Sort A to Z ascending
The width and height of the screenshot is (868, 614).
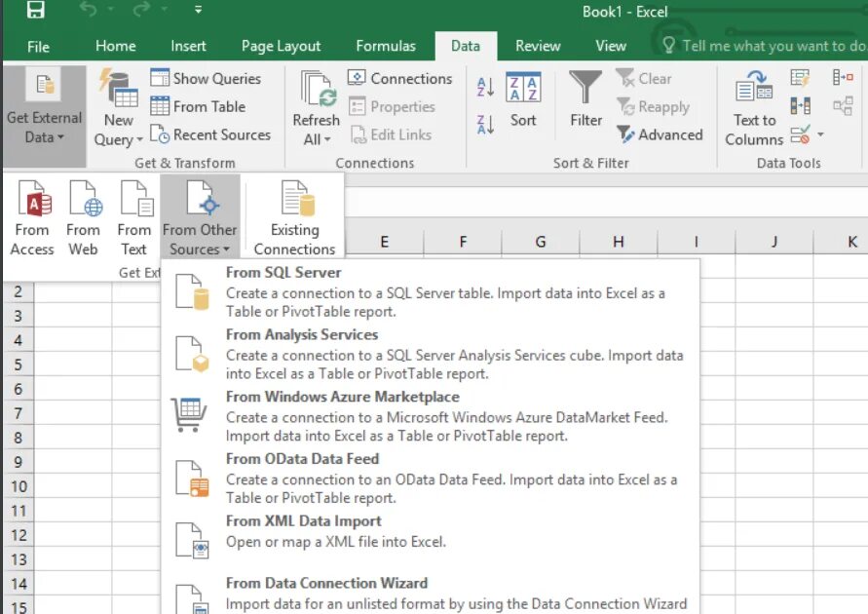coord(485,87)
